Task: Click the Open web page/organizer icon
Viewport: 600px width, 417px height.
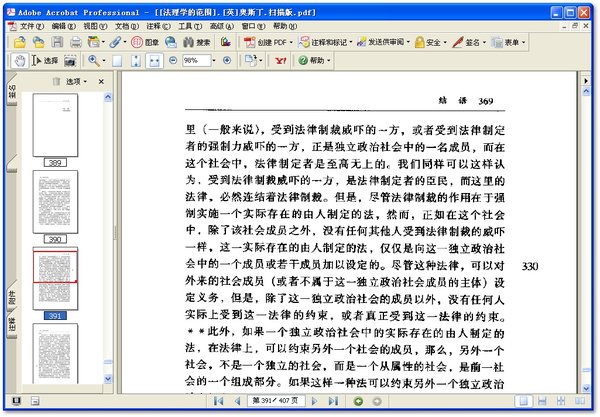Action: click(x=38, y=42)
